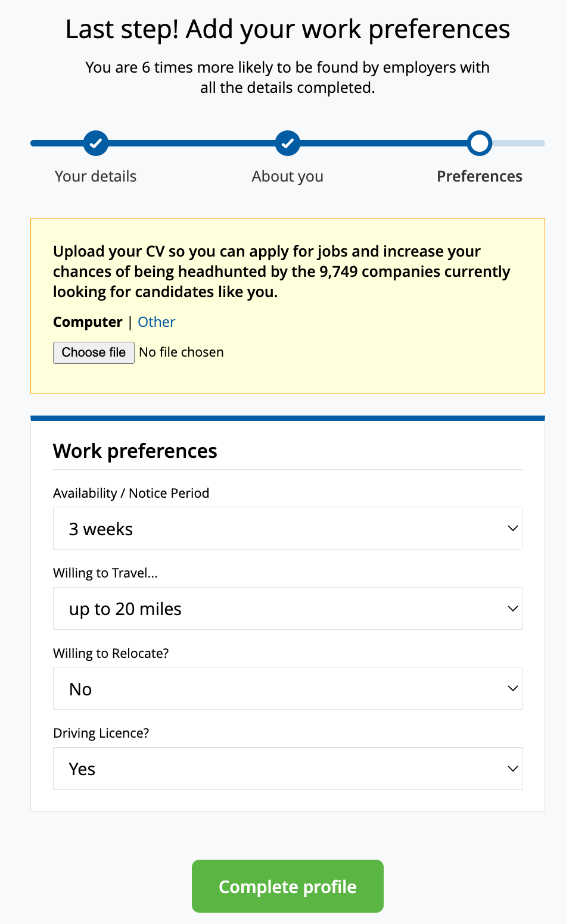
Task: Select the Computer upload source tab
Action: [88, 322]
